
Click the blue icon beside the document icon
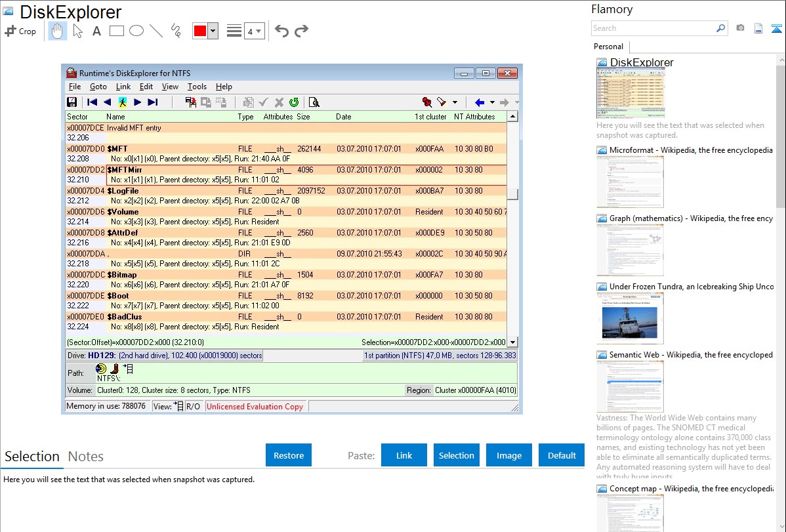776,28
